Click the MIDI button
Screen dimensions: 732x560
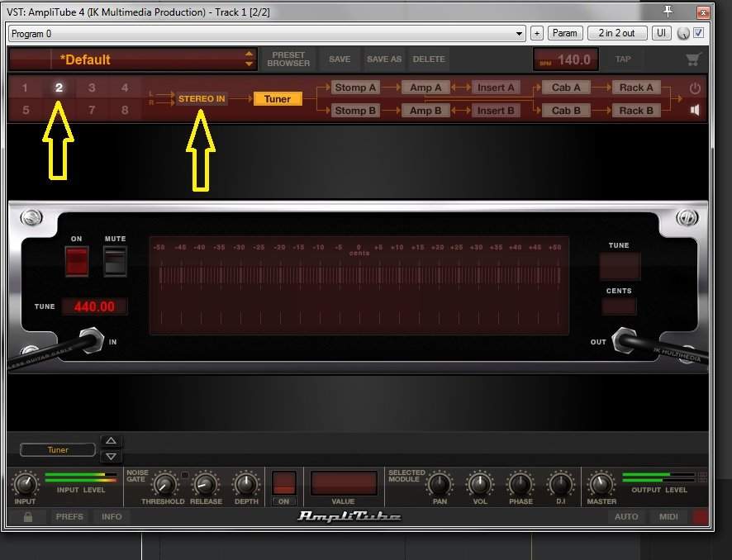pos(668,516)
